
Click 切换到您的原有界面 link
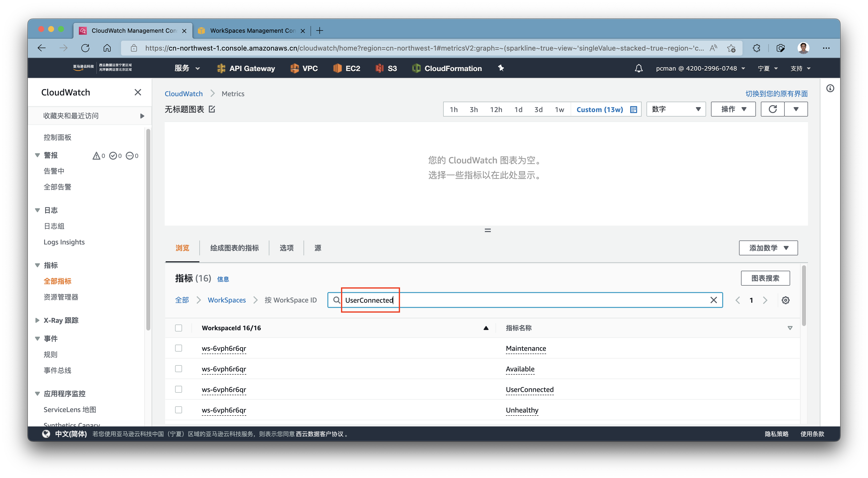coord(776,94)
